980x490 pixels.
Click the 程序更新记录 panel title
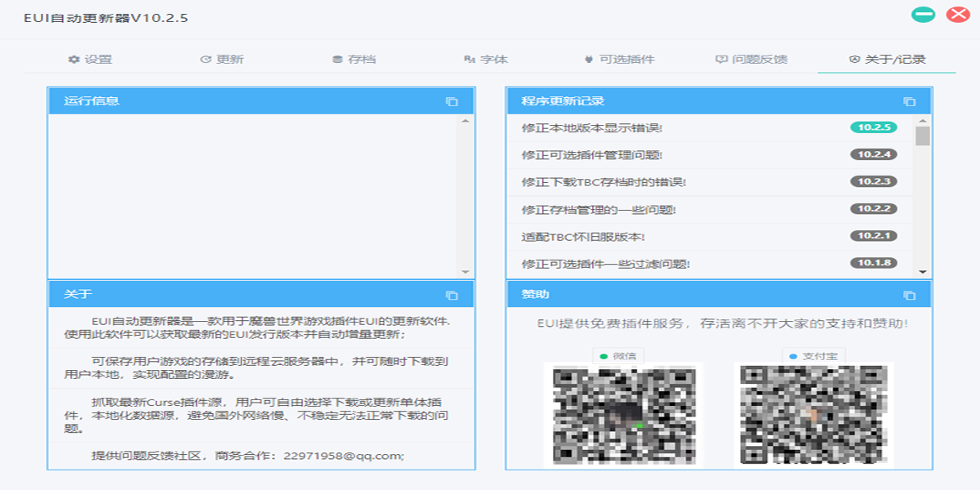click(x=563, y=101)
